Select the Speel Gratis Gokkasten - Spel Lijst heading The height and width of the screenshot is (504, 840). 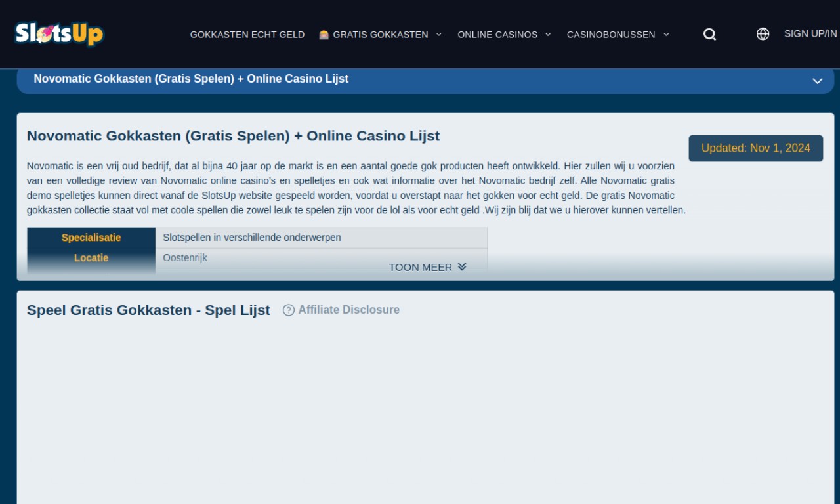(x=148, y=310)
